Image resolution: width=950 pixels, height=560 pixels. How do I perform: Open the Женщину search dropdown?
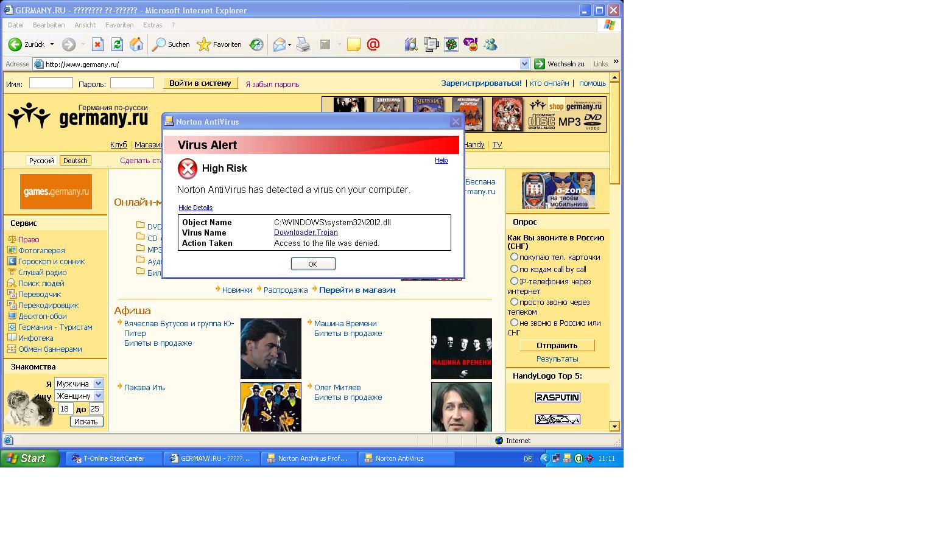tap(99, 396)
